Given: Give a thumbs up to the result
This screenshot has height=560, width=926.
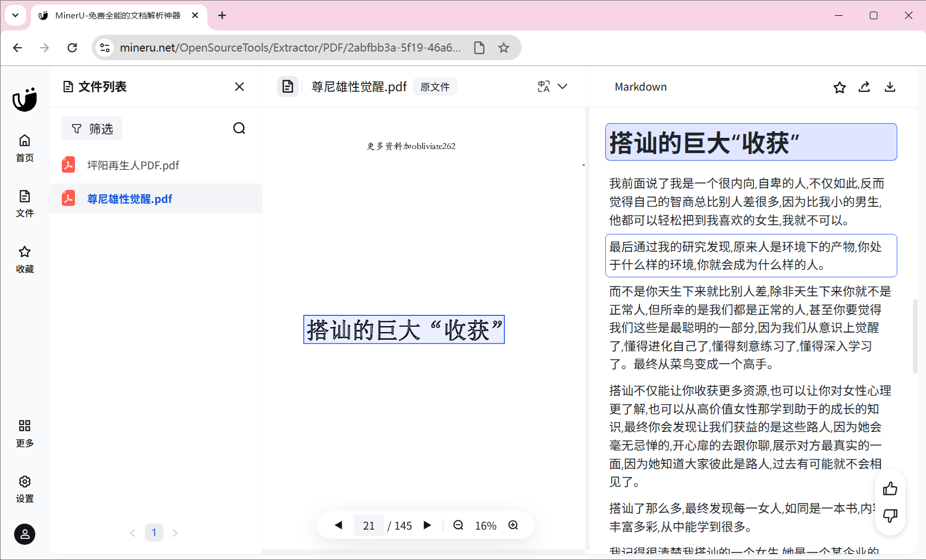Looking at the screenshot, I should click(x=890, y=489).
